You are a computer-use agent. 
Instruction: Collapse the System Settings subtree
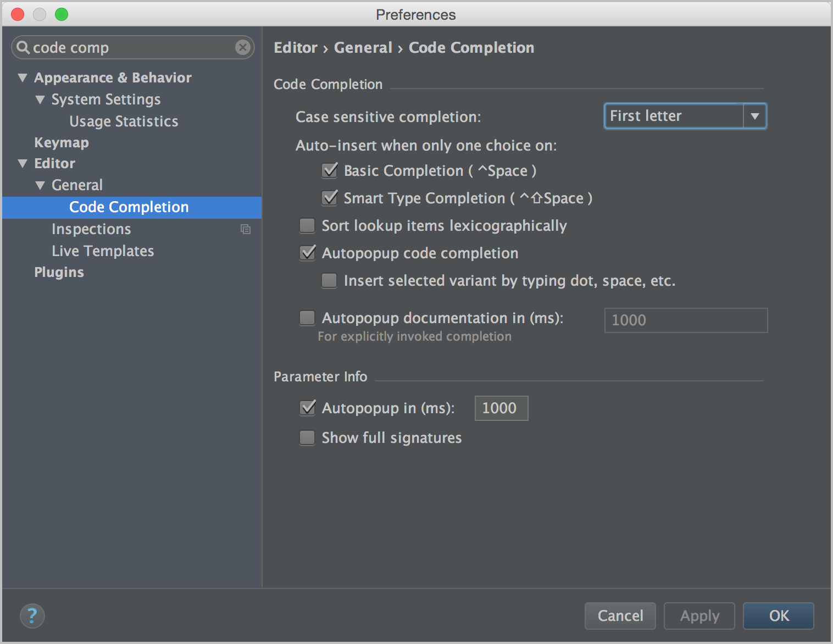[x=40, y=100]
